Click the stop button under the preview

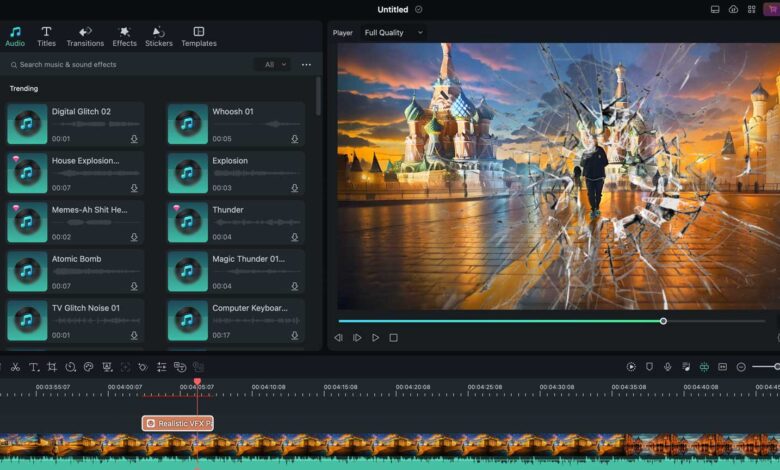[x=393, y=338]
